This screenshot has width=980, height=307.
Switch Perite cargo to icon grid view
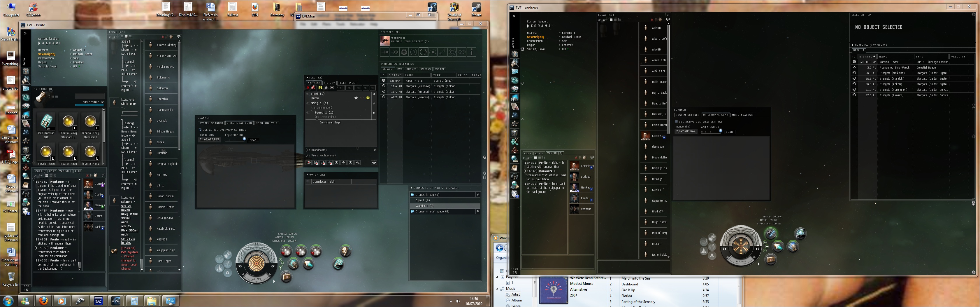click(x=49, y=96)
